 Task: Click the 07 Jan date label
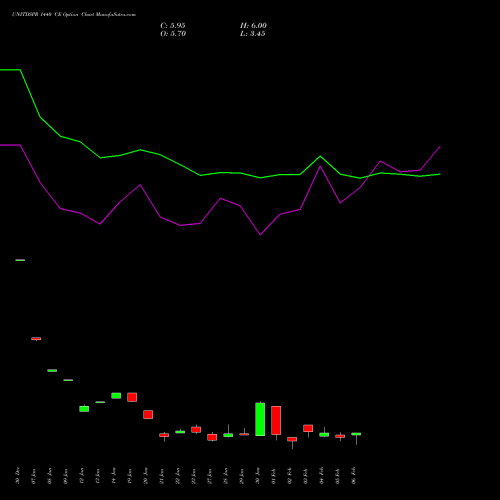coord(34,476)
